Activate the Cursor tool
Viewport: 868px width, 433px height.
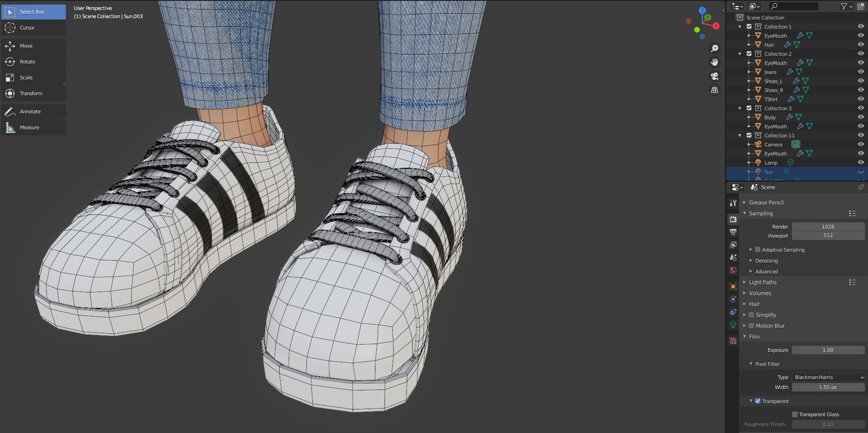tap(34, 28)
